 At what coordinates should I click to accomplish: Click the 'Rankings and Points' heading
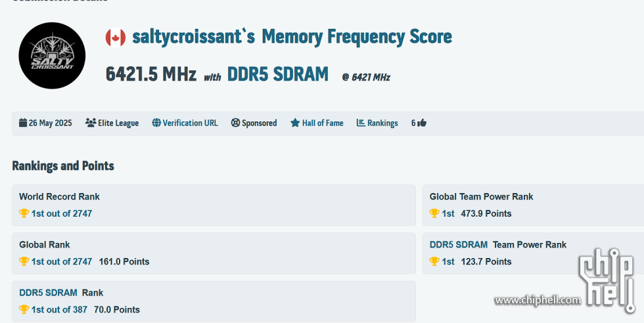pyautogui.click(x=63, y=166)
